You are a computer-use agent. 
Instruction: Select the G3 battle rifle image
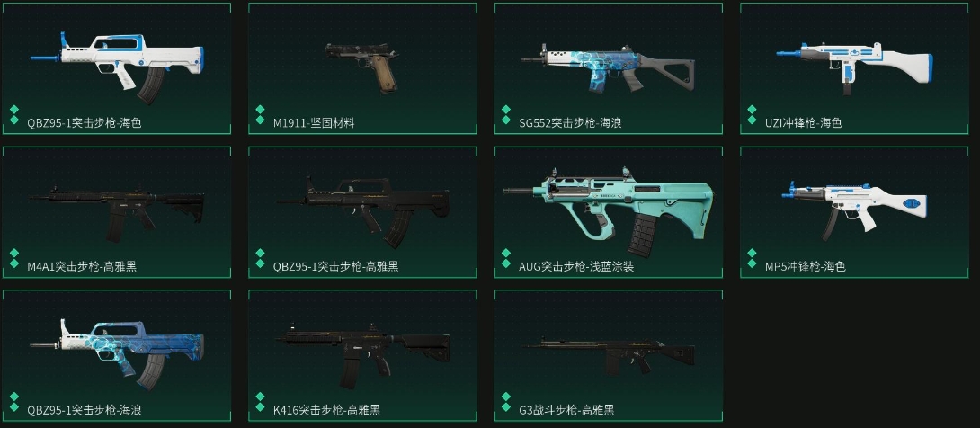[609, 355]
